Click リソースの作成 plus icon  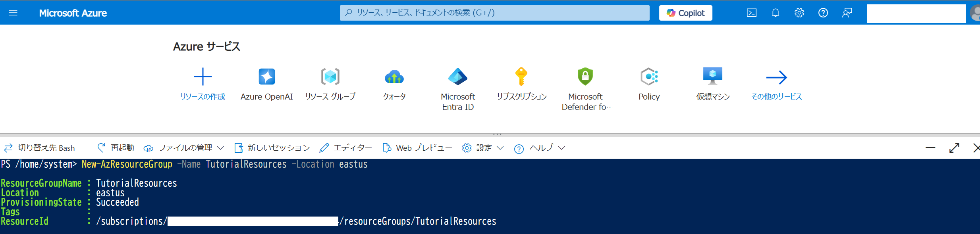[x=203, y=77]
